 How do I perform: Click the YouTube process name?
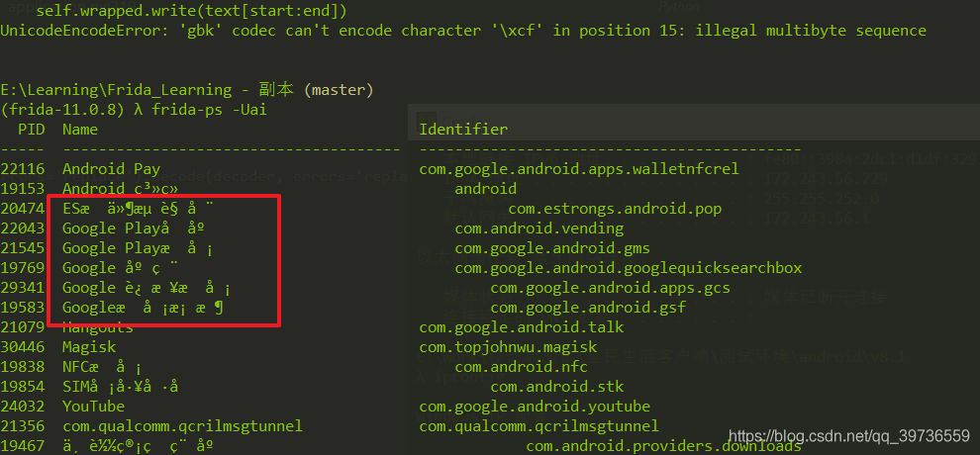[94, 407]
